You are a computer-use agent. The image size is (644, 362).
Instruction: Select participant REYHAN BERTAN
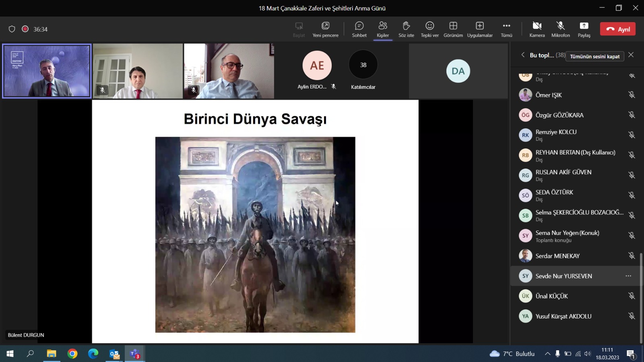tap(576, 155)
